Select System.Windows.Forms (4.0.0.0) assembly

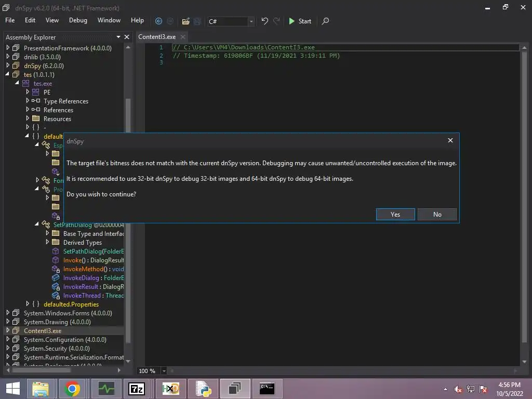click(x=68, y=313)
